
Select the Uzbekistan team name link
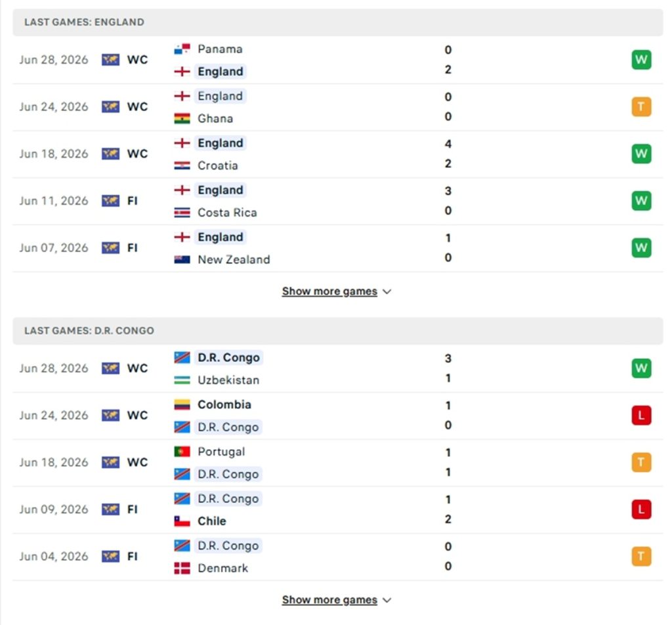coord(228,380)
